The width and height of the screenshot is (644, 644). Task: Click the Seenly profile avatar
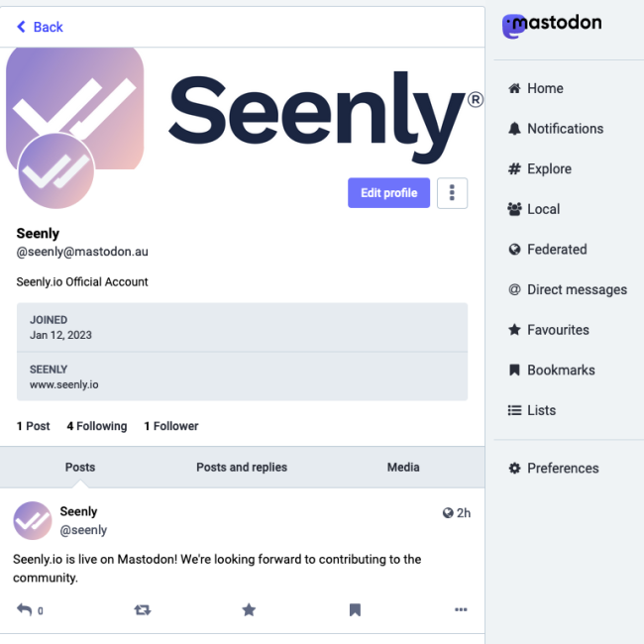point(55,171)
